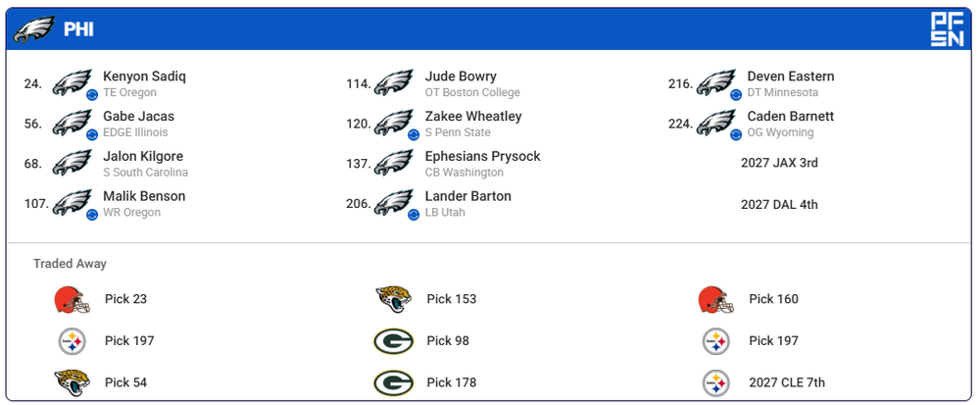The width and height of the screenshot is (980, 405).
Task: Click Malik Benson pick 107 entry
Action: [x=144, y=196]
